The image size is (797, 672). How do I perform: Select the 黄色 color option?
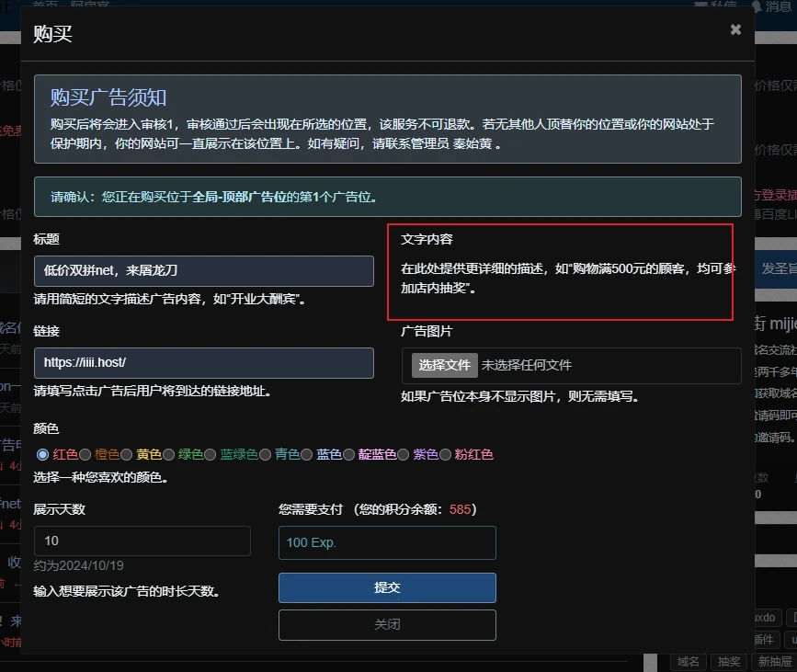(x=127, y=453)
